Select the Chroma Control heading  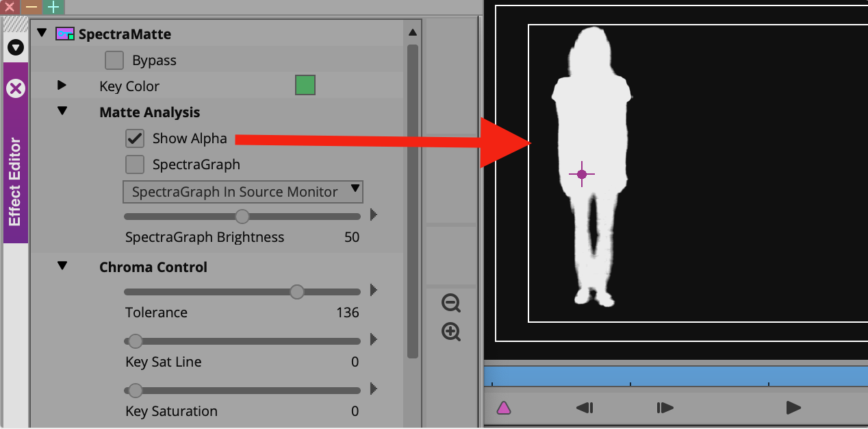pos(153,267)
